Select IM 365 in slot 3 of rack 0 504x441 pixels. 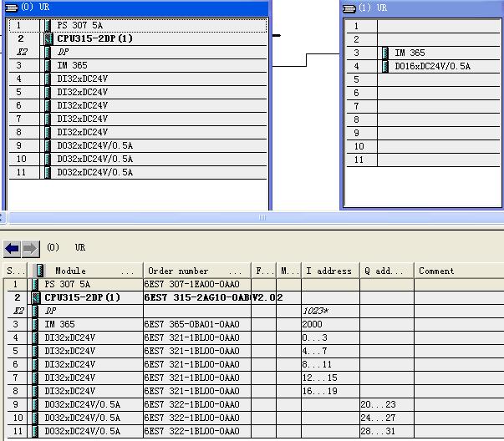(x=138, y=65)
